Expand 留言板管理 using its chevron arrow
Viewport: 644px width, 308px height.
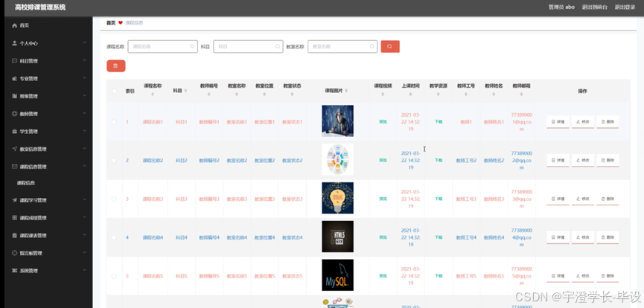(84, 253)
